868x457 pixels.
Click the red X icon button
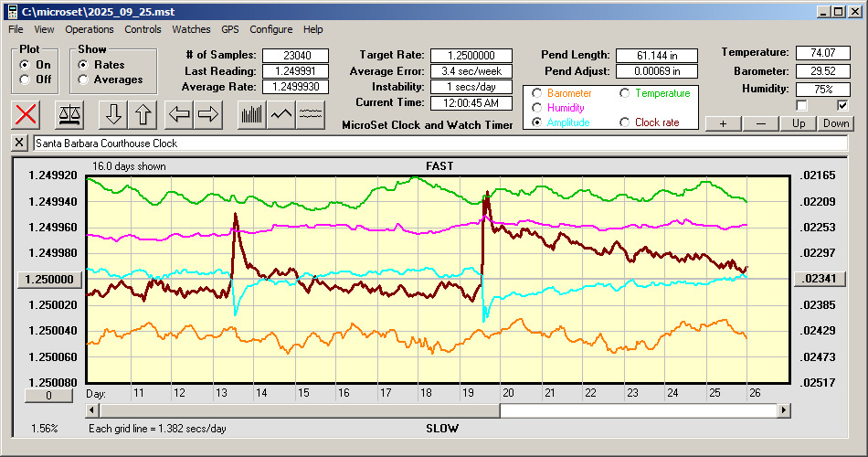click(x=26, y=114)
